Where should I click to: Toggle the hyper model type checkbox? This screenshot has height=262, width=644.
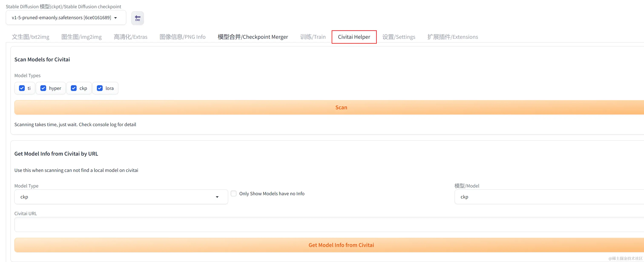[43, 88]
